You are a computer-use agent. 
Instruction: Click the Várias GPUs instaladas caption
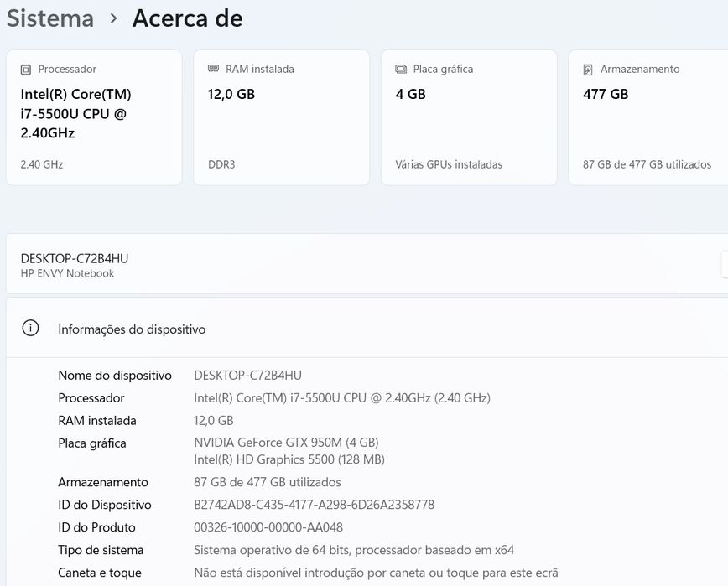pyautogui.click(x=449, y=164)
